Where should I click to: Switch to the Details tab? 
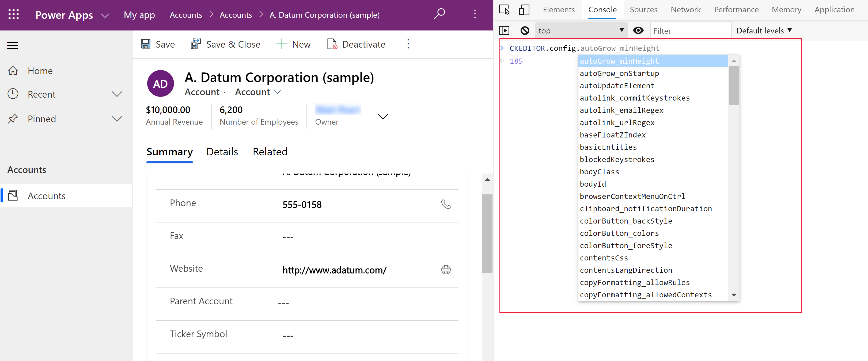click(x=222, y=151)
